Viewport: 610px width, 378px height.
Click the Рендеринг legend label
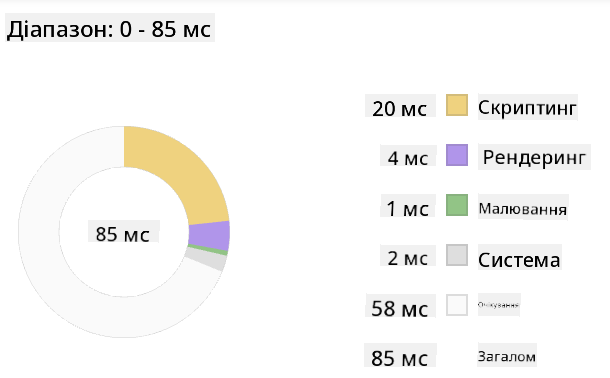pos(534,157)
